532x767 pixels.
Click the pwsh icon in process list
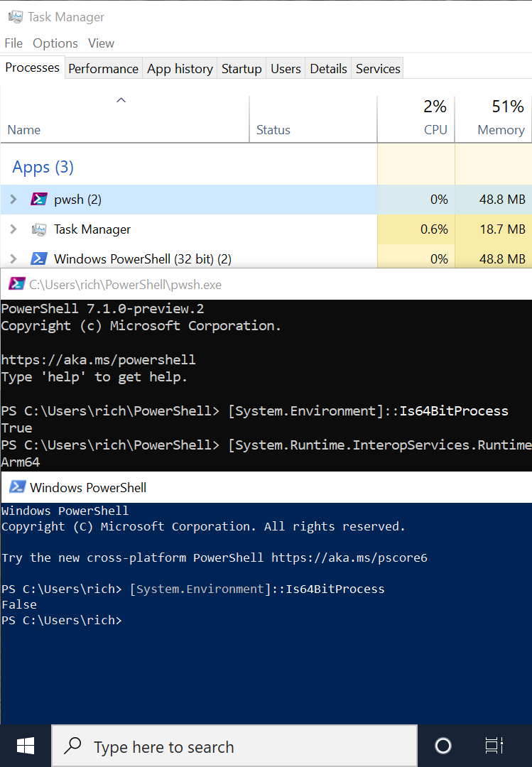39,200
